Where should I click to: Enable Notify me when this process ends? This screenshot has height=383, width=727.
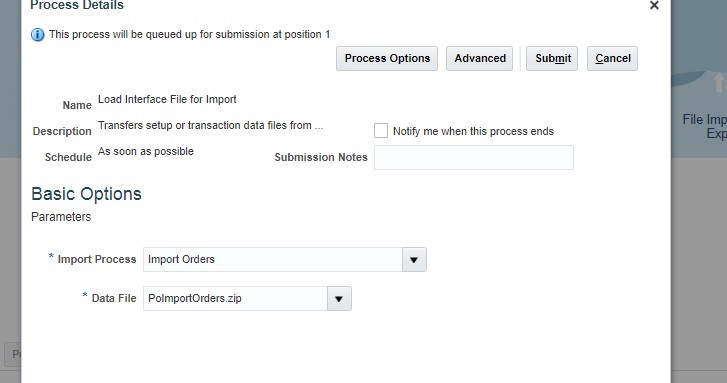(x=381, y=131)
